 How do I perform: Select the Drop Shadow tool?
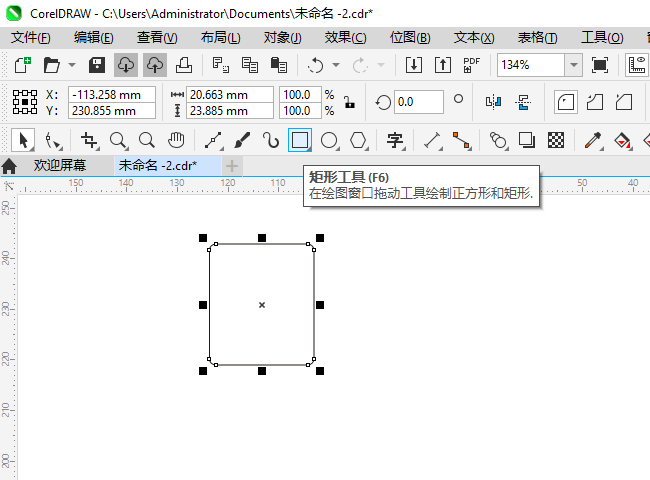[527, 141]
